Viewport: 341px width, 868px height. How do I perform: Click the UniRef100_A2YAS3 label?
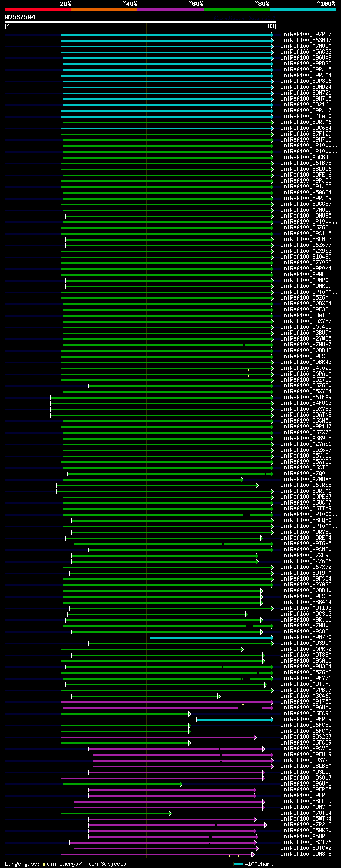306,584
